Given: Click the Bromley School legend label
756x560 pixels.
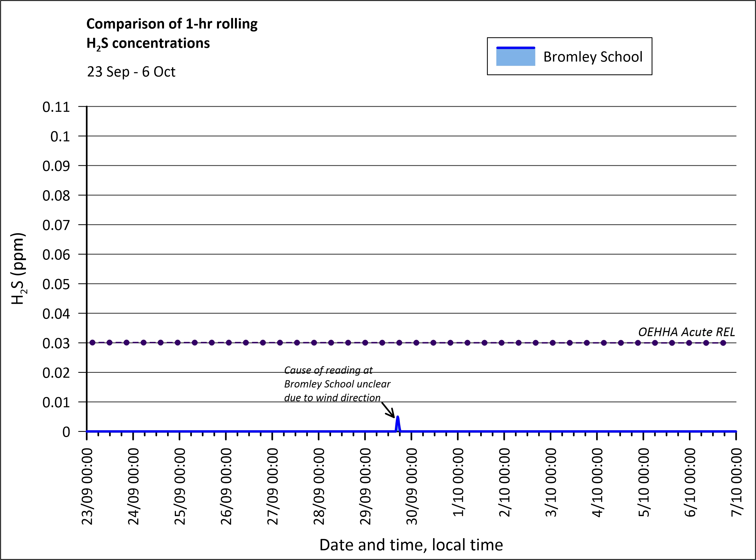Looking at the screenshot, I should coord(593,57).
